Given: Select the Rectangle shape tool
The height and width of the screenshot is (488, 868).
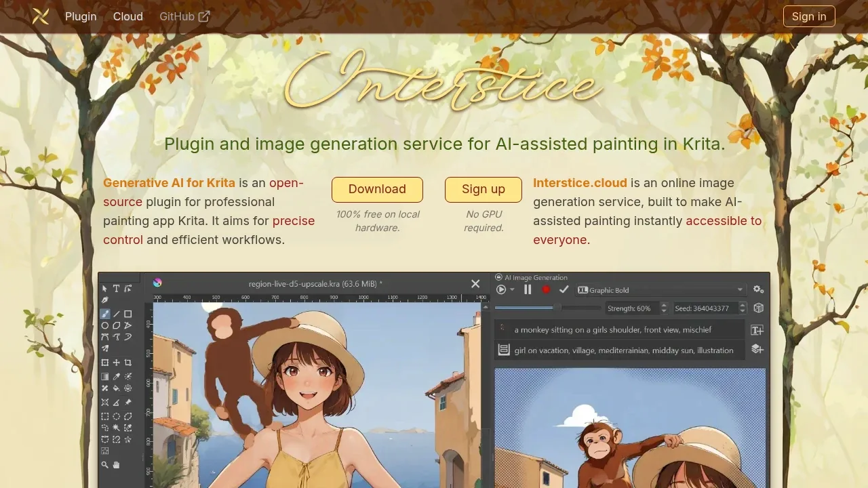Looking at the screenshot, I should [127, 313].
